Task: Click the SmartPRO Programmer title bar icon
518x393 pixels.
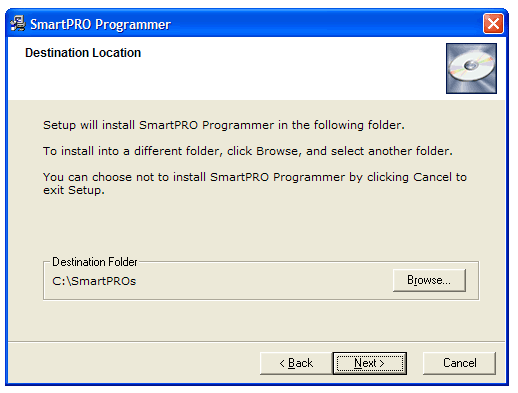Action: click(18, 23)
